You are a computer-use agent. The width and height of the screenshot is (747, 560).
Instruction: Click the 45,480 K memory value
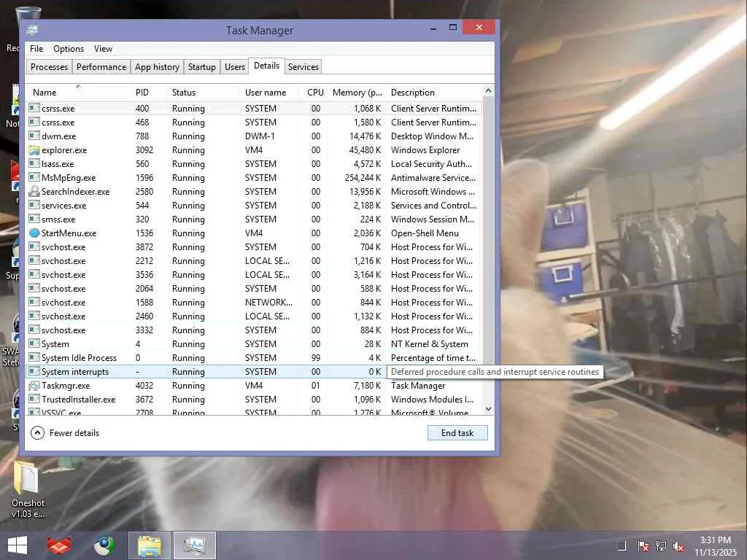pos(365,150)
